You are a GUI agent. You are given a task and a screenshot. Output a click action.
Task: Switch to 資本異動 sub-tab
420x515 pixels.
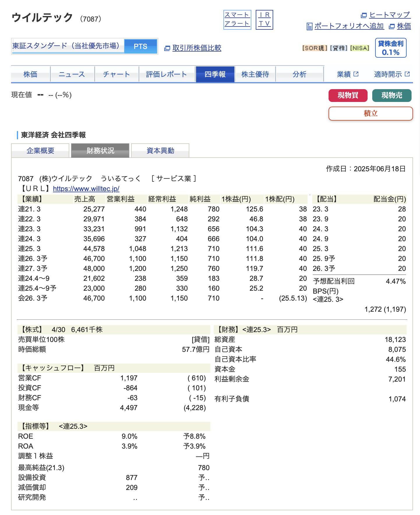160,151
